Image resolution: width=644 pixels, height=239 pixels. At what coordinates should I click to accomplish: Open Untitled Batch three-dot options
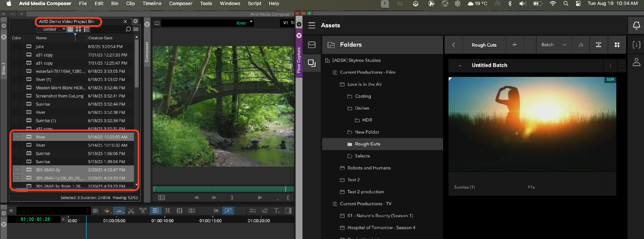click(610, 65)
